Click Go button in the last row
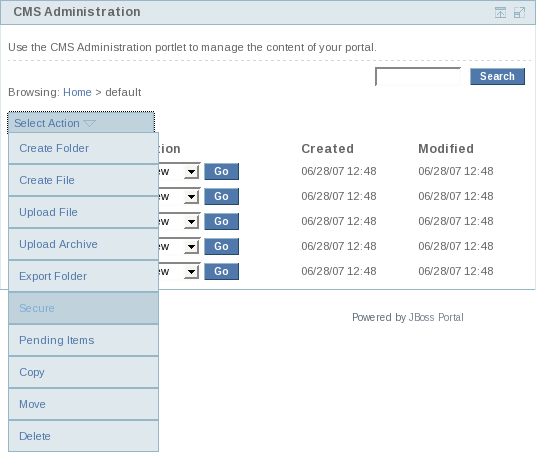 click(x=222, y=271)
